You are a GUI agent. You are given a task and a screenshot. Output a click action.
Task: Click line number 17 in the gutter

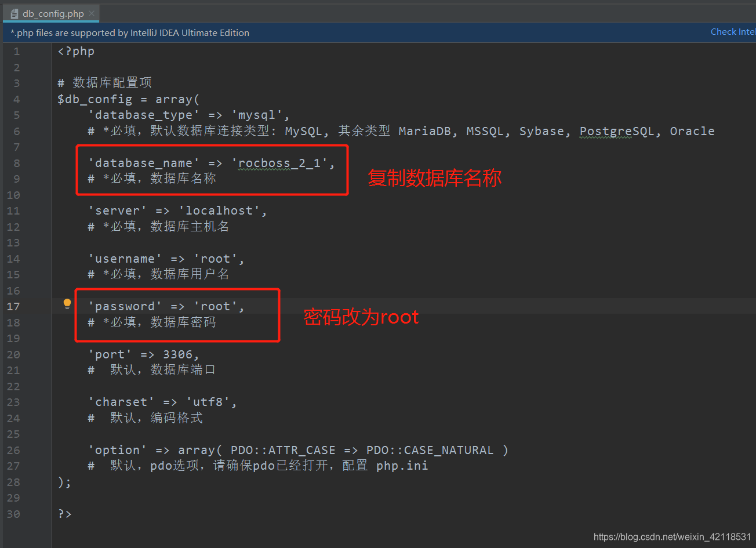point(13,307)
